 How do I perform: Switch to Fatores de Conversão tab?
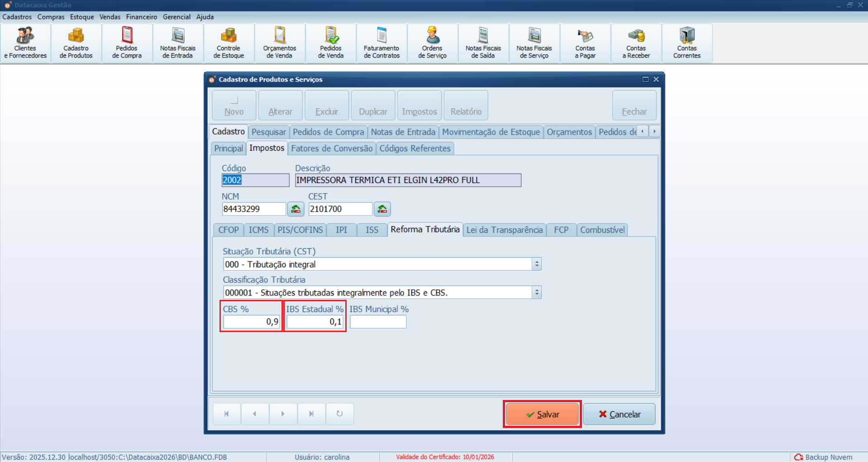(331, 149)
